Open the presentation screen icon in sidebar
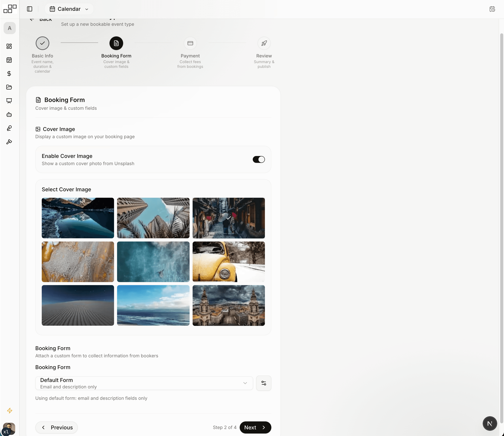The height and width of the screenshot is (436, 504). tap(9, 101)
